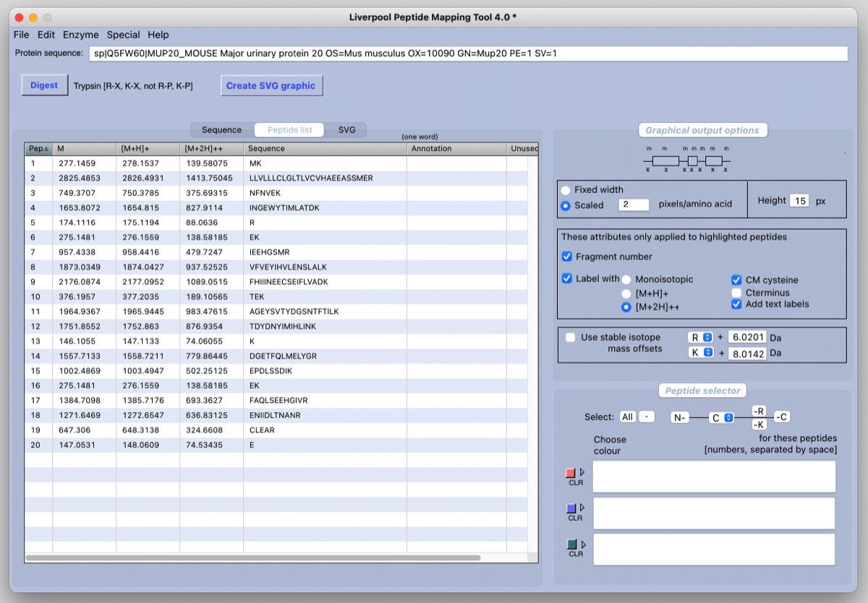The width and height of the screenshot is (868, 603).
Task: Switch to the SVG tab
Action: (x=346, y=130)
